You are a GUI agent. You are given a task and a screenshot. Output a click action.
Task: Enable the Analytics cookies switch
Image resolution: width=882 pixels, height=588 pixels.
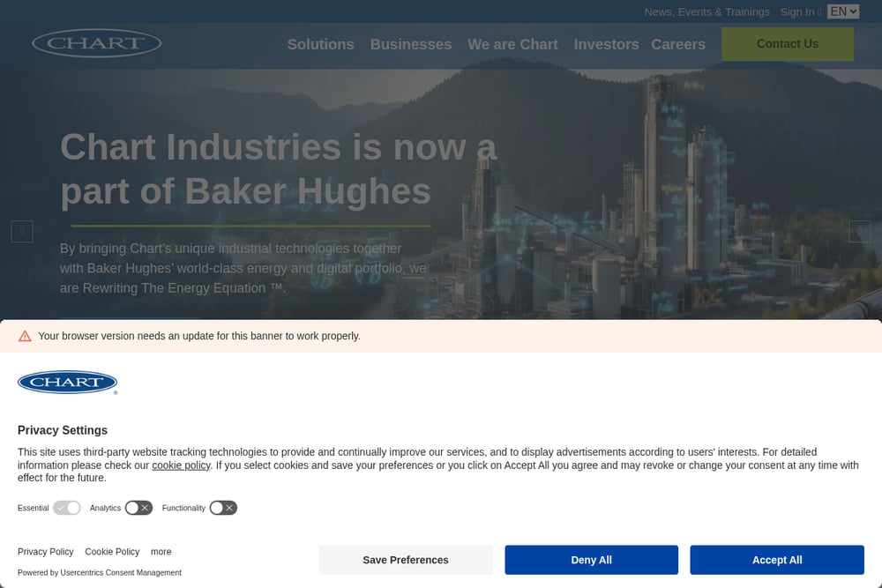[139, 508]
